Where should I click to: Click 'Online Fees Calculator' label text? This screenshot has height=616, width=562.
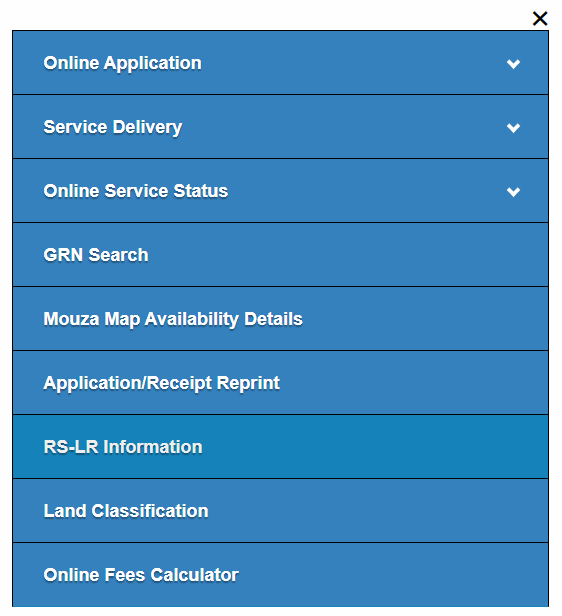[x=141, y=575]
